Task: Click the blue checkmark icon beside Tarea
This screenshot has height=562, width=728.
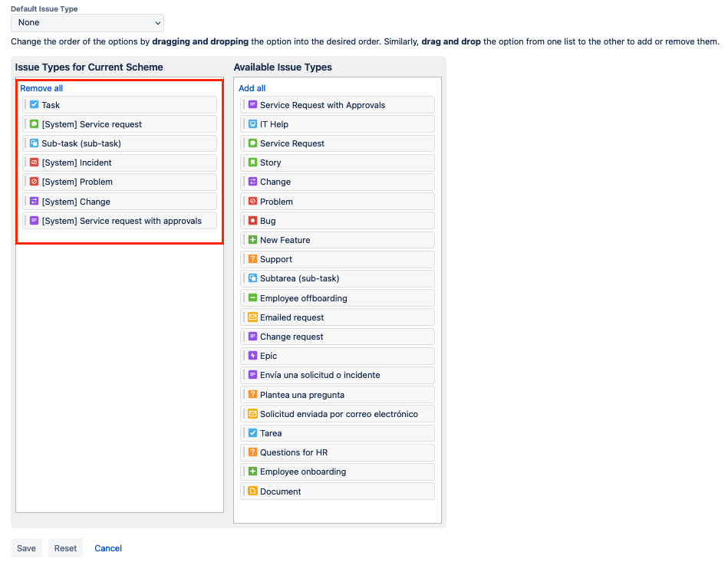Action: (x=252, y=432)
